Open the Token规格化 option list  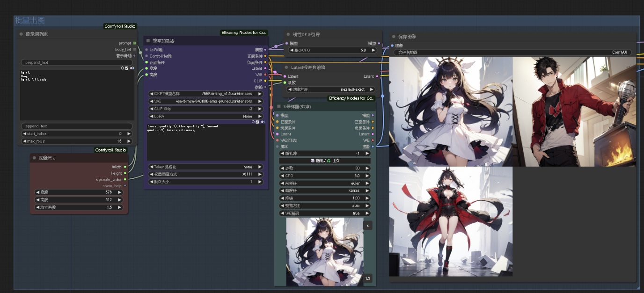tap(205, 167)
